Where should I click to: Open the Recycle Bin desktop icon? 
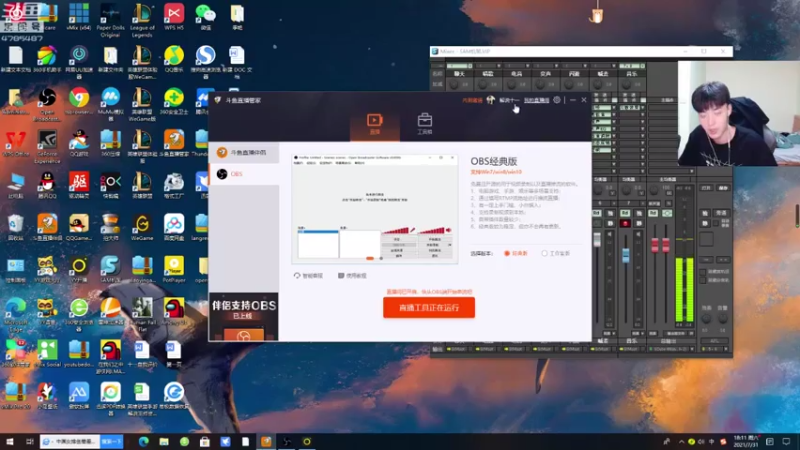[15, 228]
